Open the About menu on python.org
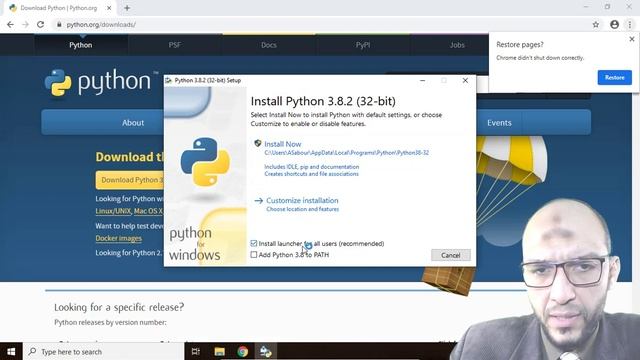This screenshot has height=360, width=640. pyautogui.click(x=133, y=122)
